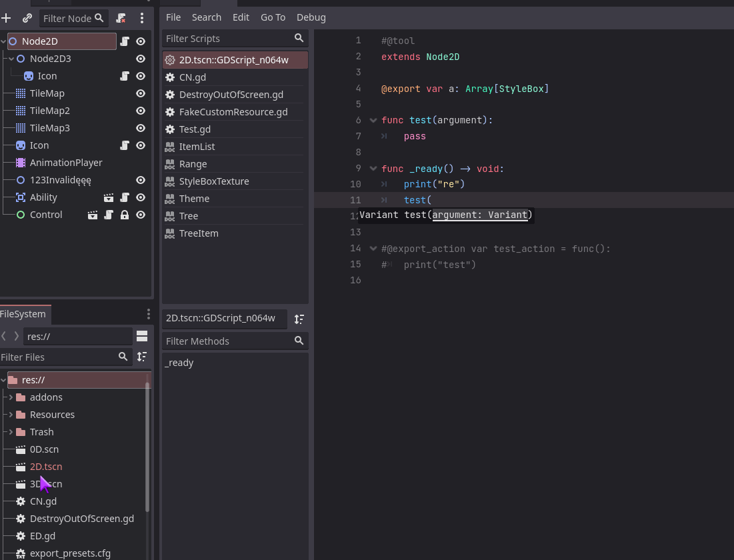Click the sort methods icon beside the script name

299,319
